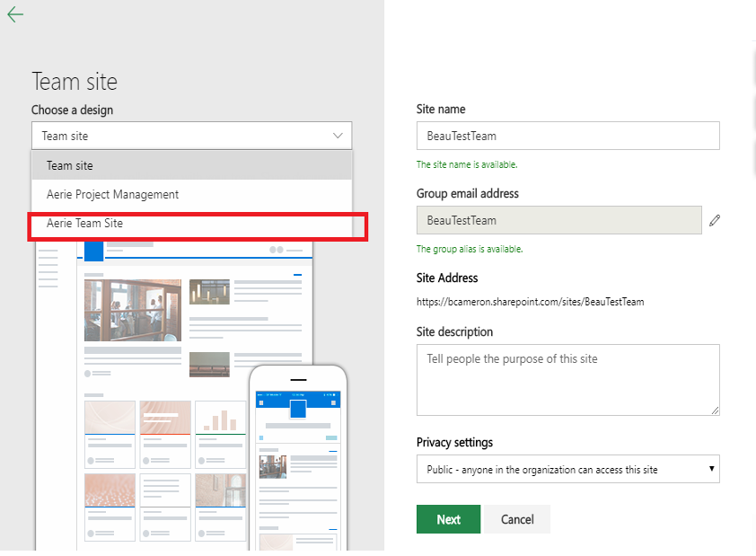Image resolution: width=756 pixels, height=556 pixels.
Task: Go back using the green arrow
Action: click(15, 14)
